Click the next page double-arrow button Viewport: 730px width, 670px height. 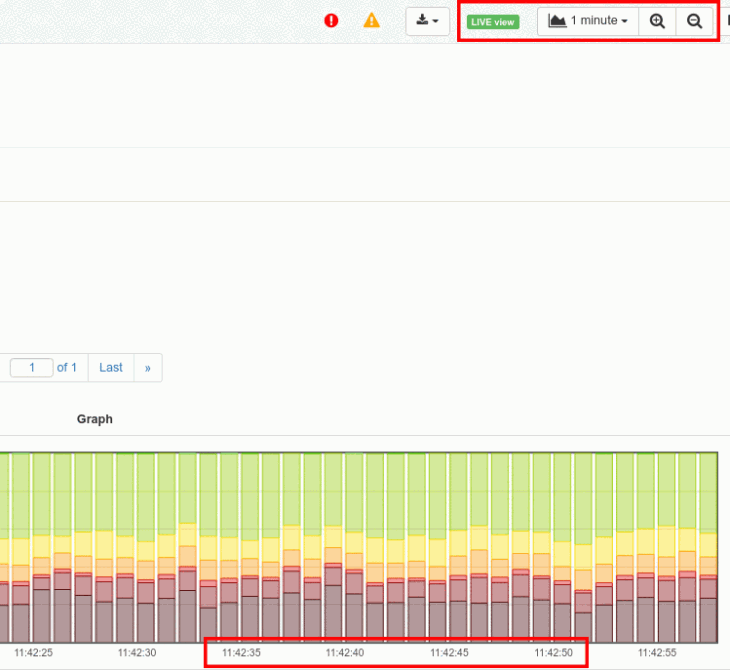[148, 368]
